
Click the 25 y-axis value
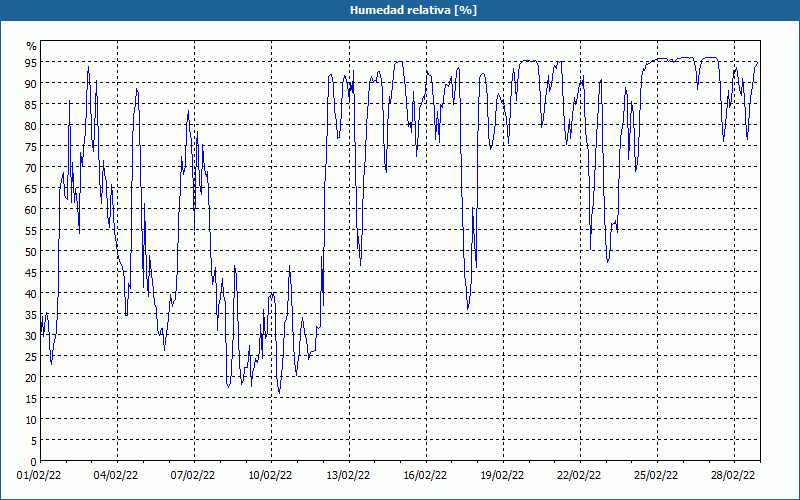pos(31,357)
